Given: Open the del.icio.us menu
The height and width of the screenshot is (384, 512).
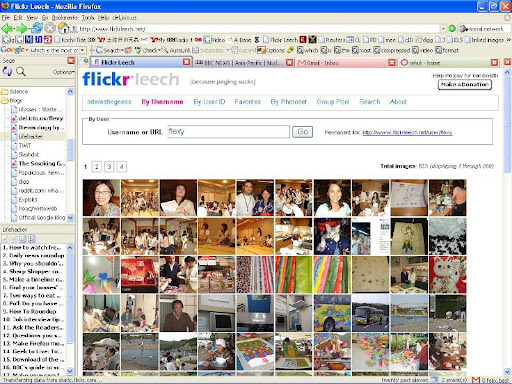Looking at the screenshot, I should (124, 18).
